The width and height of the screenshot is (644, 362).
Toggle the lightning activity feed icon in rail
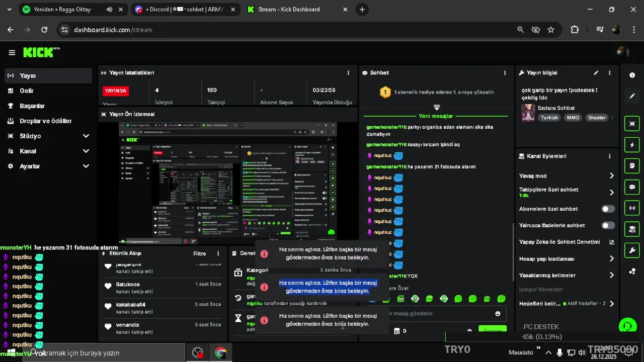(632, 145)
